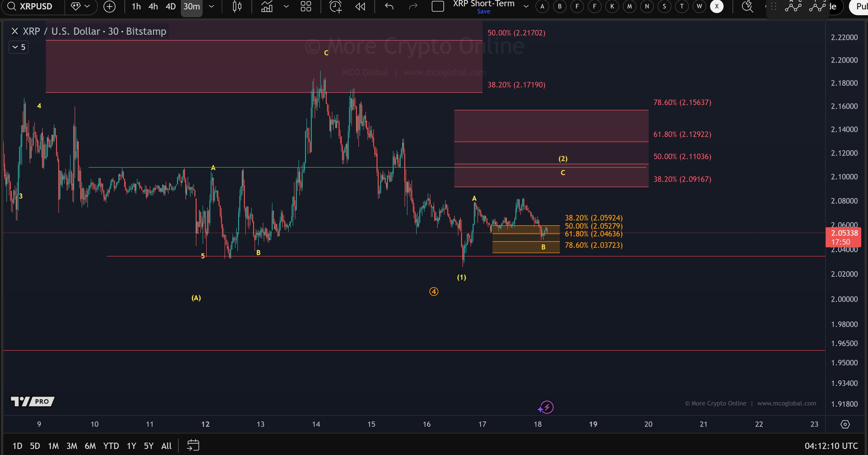Open the layout setup square icon
The width and height of the screenshot is (868, 455).
[437, 6]
